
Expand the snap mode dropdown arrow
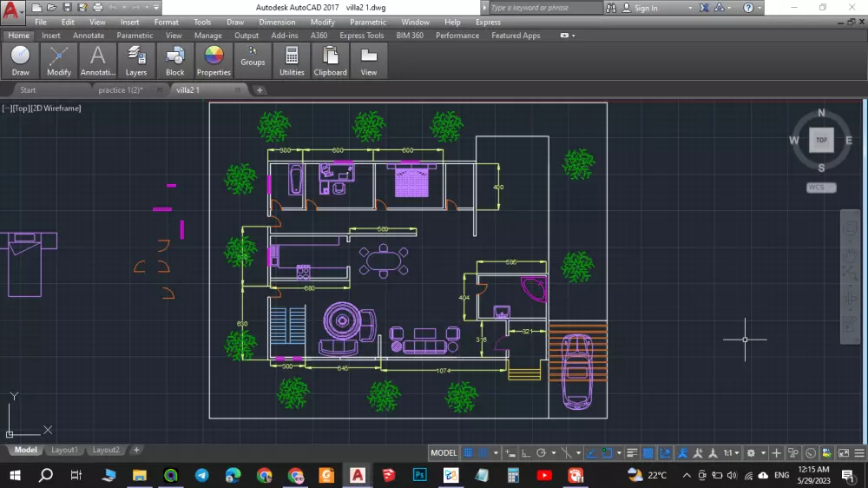click(x=496, y=453)
